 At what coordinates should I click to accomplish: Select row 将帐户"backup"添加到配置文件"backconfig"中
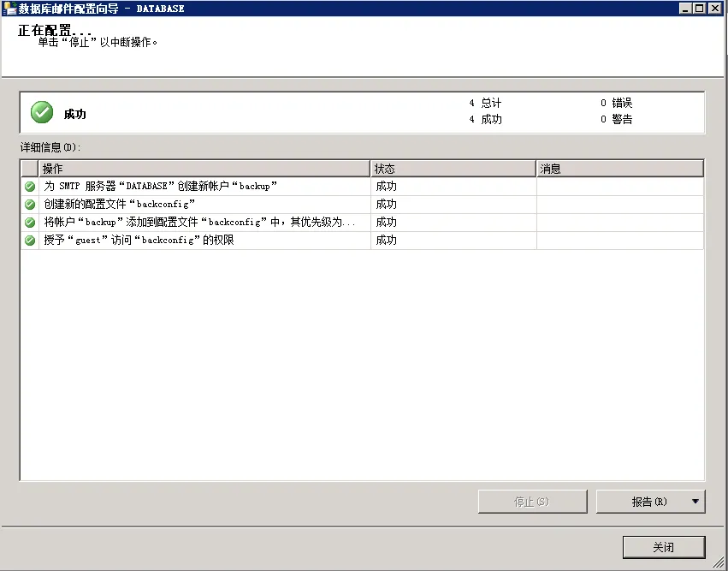coord(362,223)
